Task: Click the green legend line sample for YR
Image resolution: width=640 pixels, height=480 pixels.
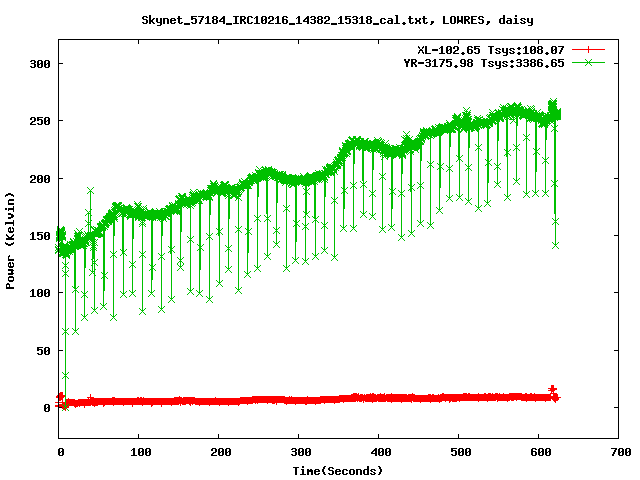Action: (588, 62)
